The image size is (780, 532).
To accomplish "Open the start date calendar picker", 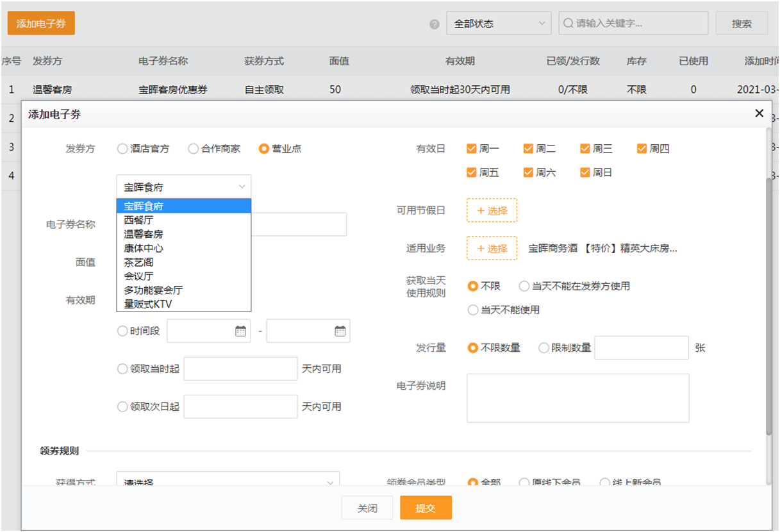I will 240,331.
